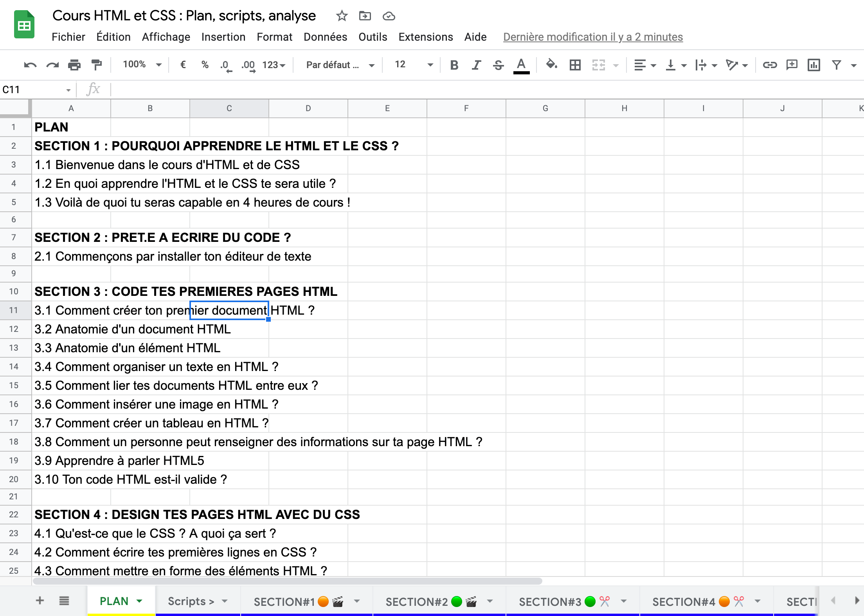Open the Insertion menu

(223, 37)
